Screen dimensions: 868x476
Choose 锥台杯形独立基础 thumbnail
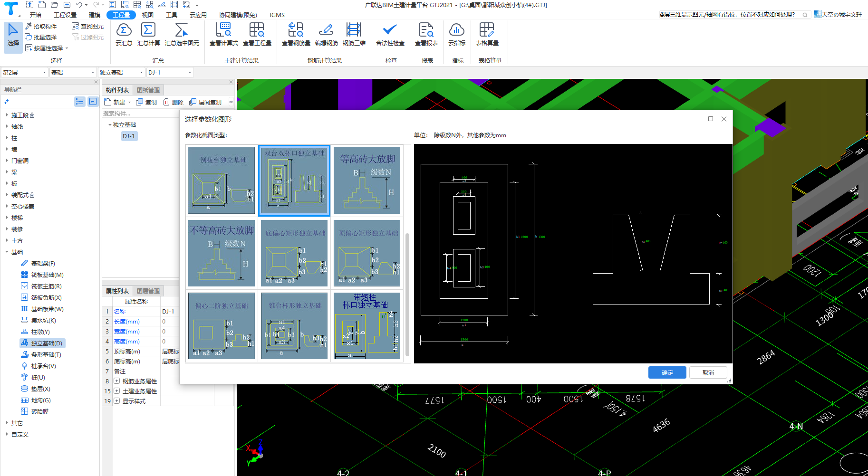pyautogui.click(x=294, y=326)
